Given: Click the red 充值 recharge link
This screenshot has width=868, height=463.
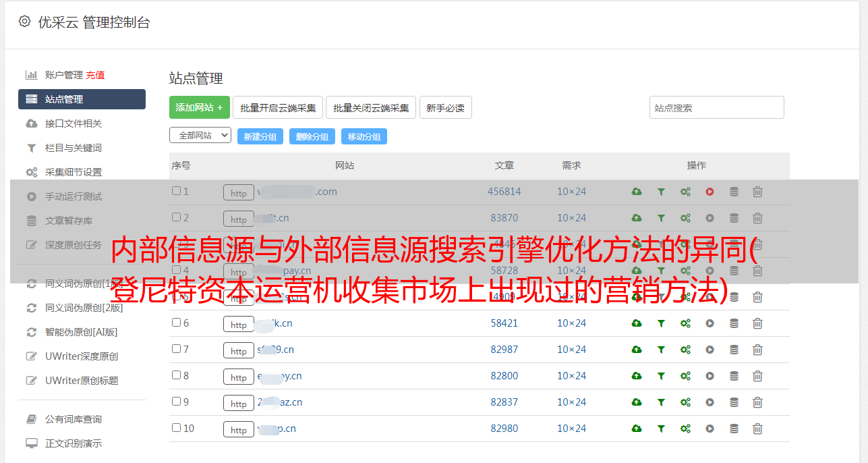Looking at the screenshot, I should coord(95,75).
